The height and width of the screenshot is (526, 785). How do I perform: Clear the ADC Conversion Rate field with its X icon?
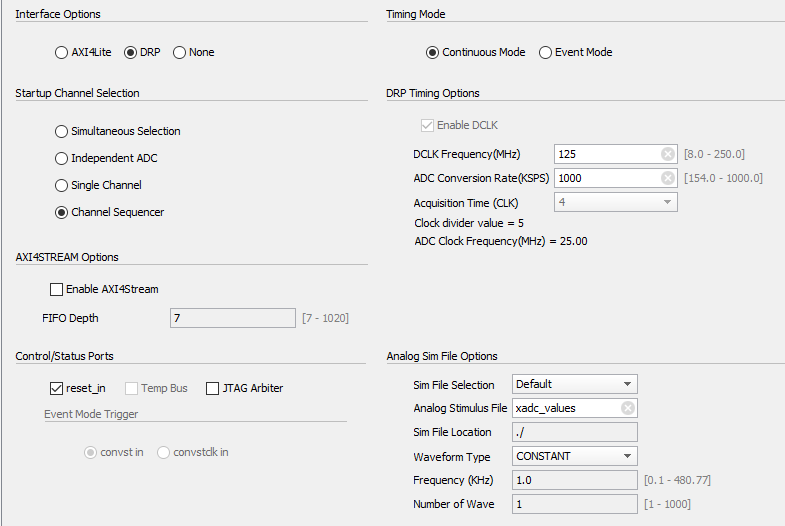tap(667, 178)
